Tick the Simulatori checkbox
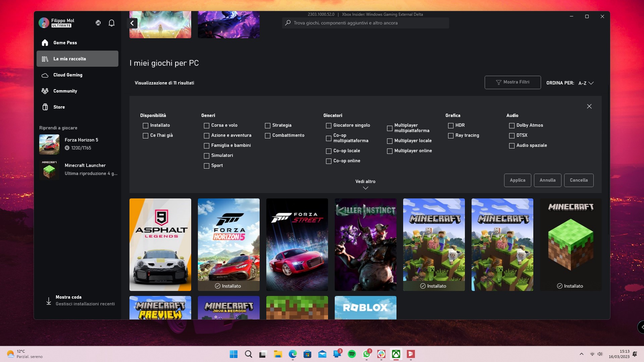The height and width of the screenshot is (362, 644). point(207,156)
